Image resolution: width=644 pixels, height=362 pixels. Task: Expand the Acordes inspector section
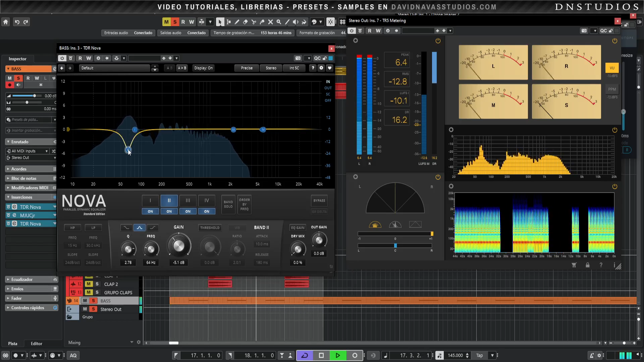(19, 169)
